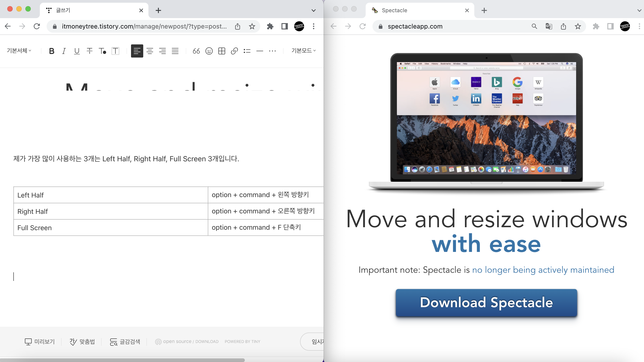Viewport: 644px width, 362px height.
Task: Insert hyperlink with link icon
Action: click(234, 51)
